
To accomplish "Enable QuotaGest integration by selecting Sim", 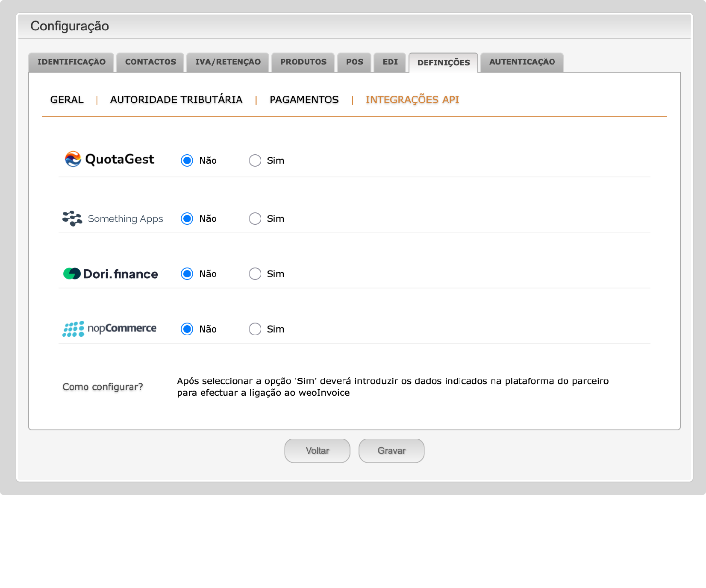I will click(x=255, y=161).
